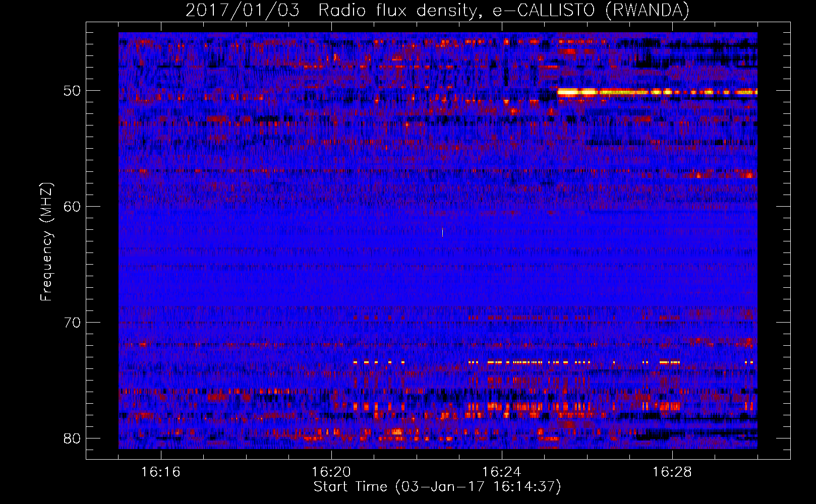Image resolution: width=816 pixels, height=504 pixels.
Task: Click the 'Frequency (MHZ)' axis label
Action: tap(46, 242)
